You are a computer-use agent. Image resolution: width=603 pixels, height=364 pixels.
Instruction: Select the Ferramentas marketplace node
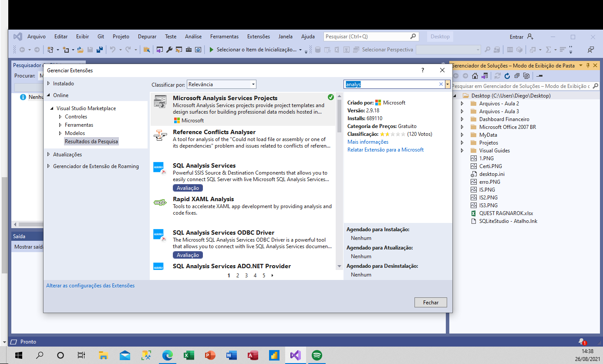(x=79, y=125)
